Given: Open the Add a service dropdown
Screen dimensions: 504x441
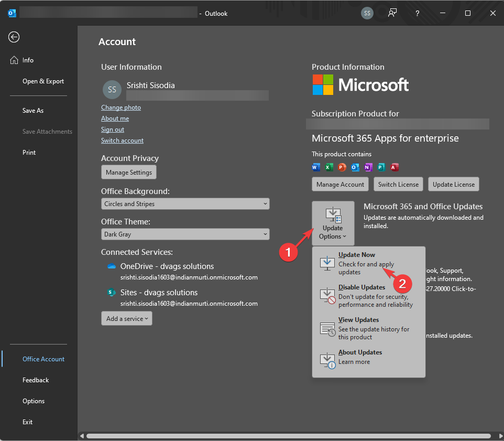Looking at the screenshot, I should pos(126,318).
